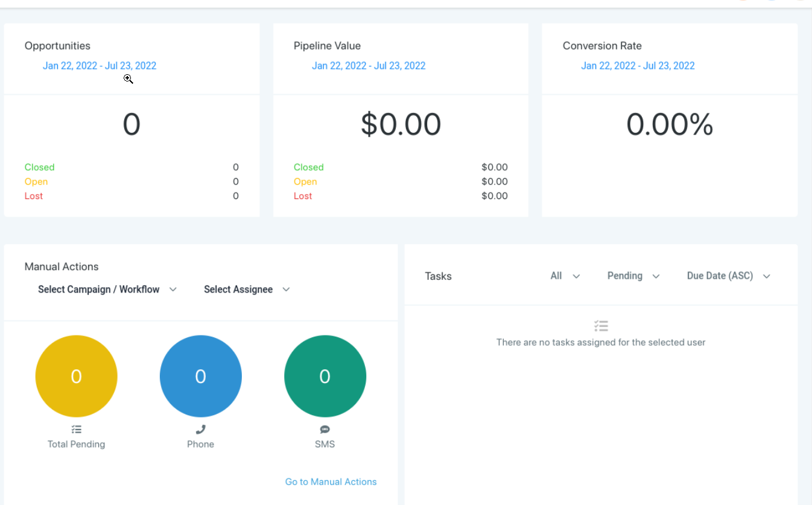Click the SMS speech bubble icon
812x505 pixels.
pyautogui.click(x=325, y=430)
